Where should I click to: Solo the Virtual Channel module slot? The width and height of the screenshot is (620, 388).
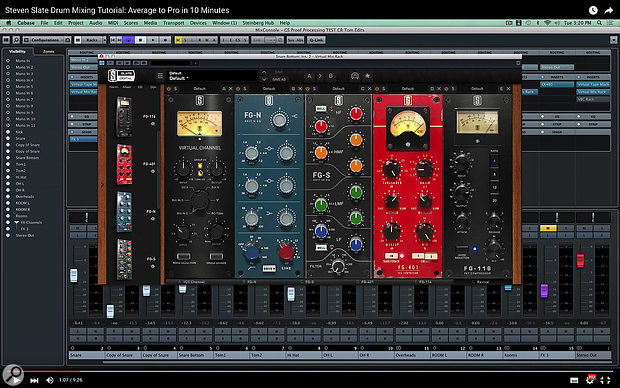(x=176, y=89)
